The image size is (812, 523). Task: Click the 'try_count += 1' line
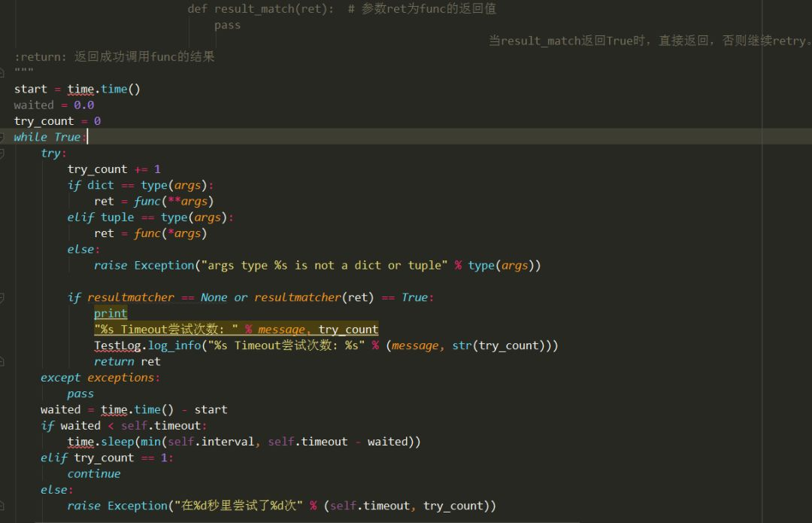pos(114,169)
